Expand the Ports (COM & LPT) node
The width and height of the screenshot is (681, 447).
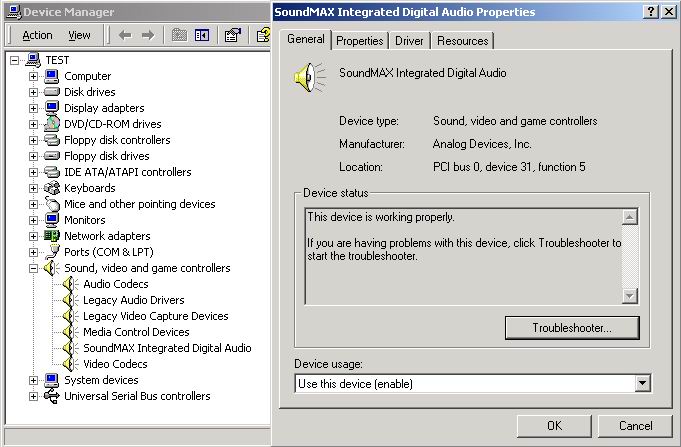click(x=33, y=252)
